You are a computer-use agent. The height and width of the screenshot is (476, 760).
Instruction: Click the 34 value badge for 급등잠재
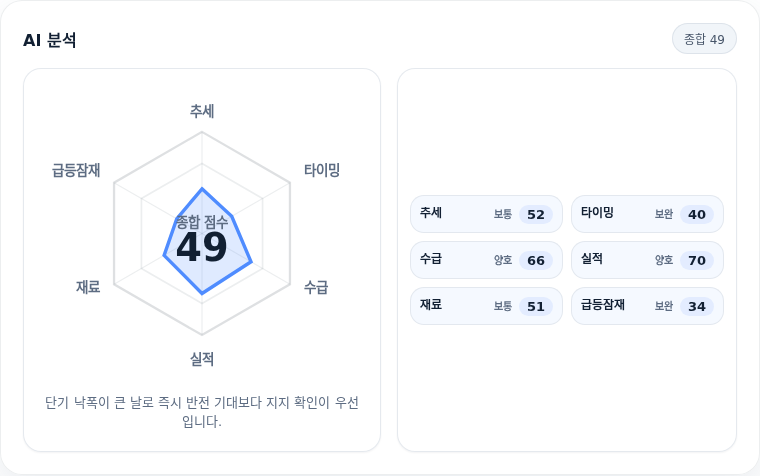[697, 306]
